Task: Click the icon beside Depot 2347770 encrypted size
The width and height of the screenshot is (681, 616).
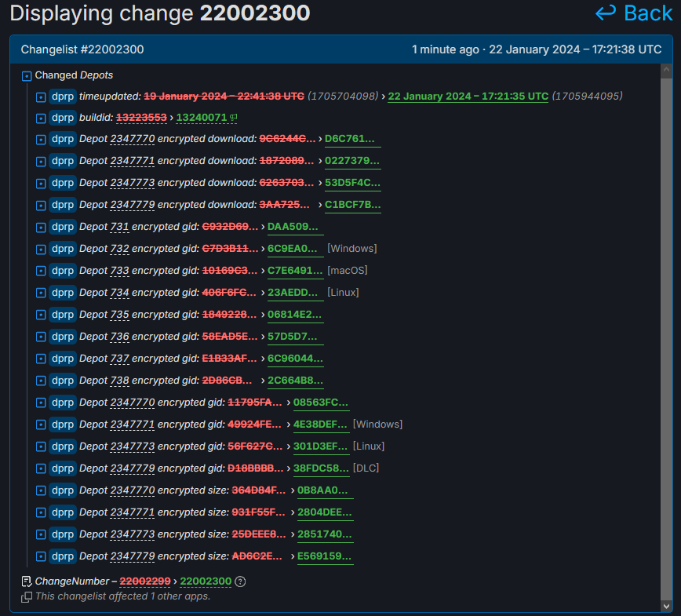Action: [41, 491]
